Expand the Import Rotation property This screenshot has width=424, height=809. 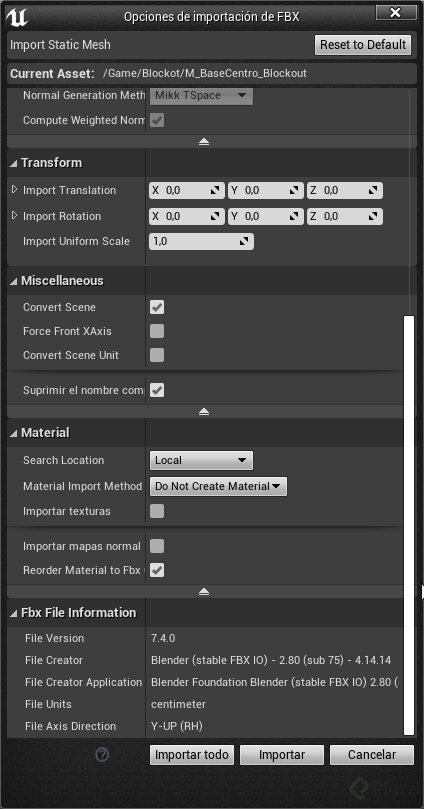pyautogui.click(x=14, y=216)
